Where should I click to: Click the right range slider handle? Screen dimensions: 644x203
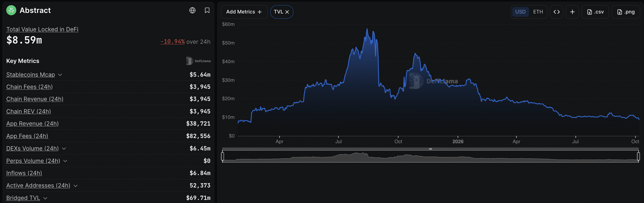click(638, 156)
